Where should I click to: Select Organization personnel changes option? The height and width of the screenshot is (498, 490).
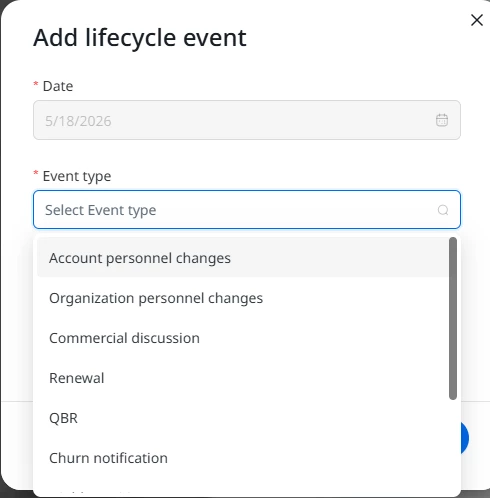[242, 298]
